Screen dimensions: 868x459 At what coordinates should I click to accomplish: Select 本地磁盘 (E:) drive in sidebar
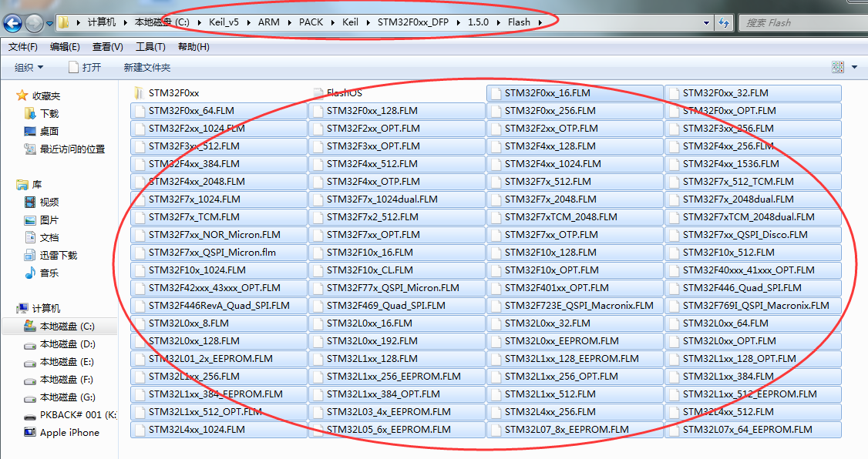click(x=59, y=362)
